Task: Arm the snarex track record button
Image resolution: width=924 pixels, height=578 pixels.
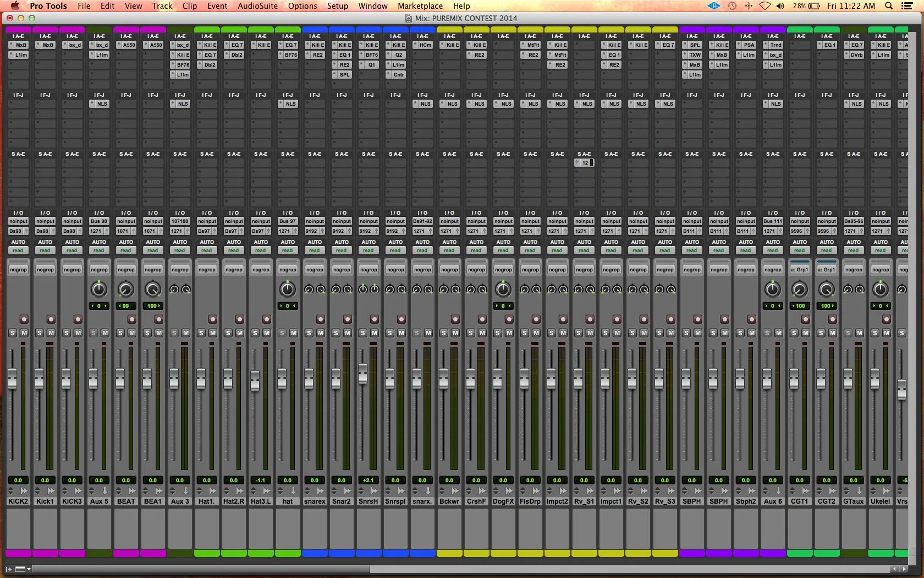Action: [320, 319]
